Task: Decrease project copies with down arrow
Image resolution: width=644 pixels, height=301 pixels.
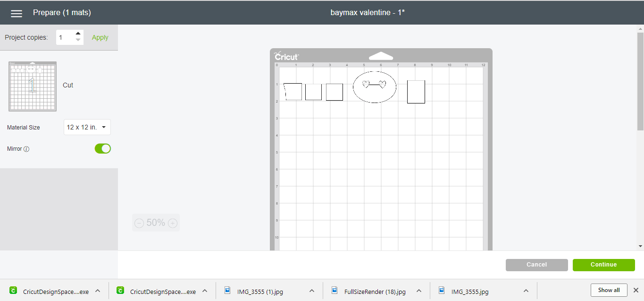Action: (78, 40)
